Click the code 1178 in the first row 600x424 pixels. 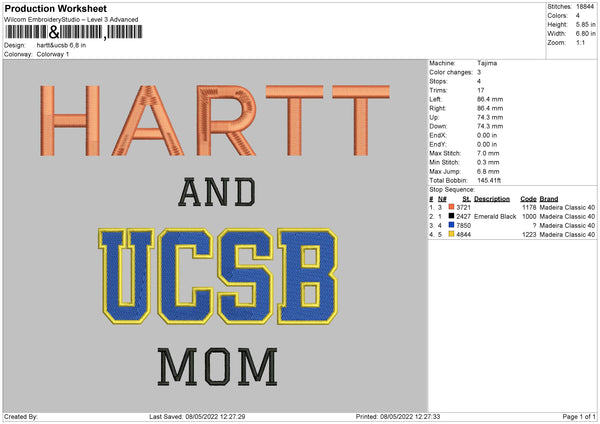click(529, 207)
